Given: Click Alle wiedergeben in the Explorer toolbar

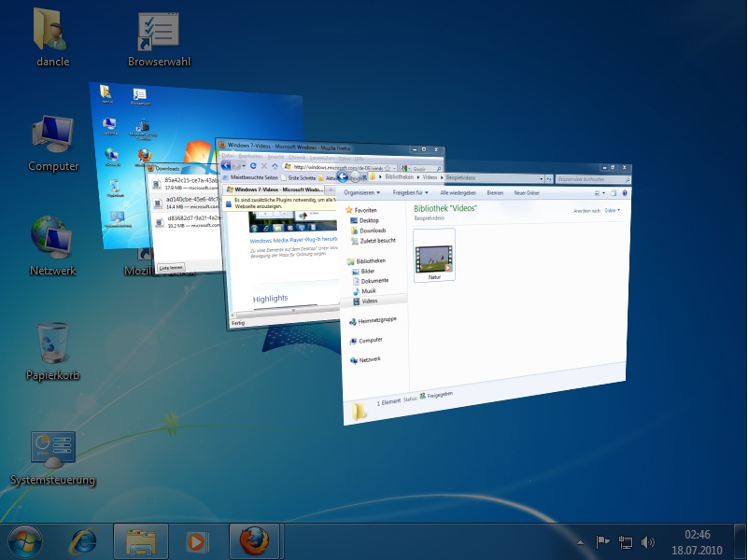Looking at the screenshot, I should [459, 192].
